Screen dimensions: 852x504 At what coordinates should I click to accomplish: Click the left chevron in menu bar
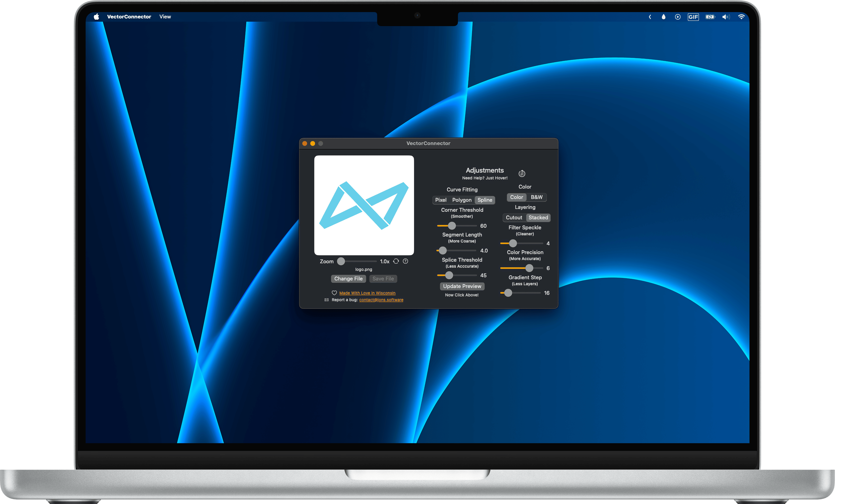point(650,17)
